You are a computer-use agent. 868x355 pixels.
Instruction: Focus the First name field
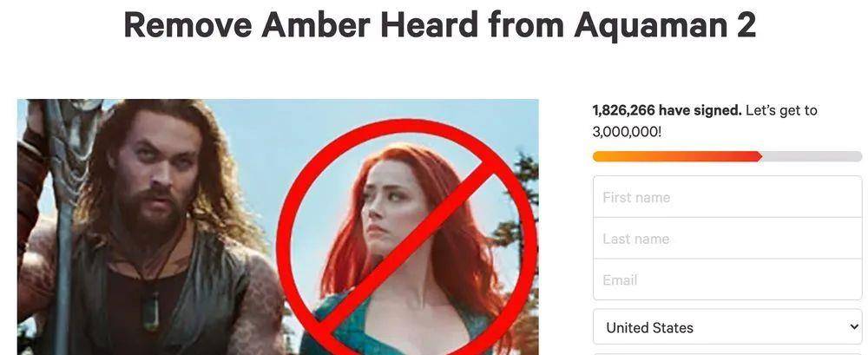727,197
